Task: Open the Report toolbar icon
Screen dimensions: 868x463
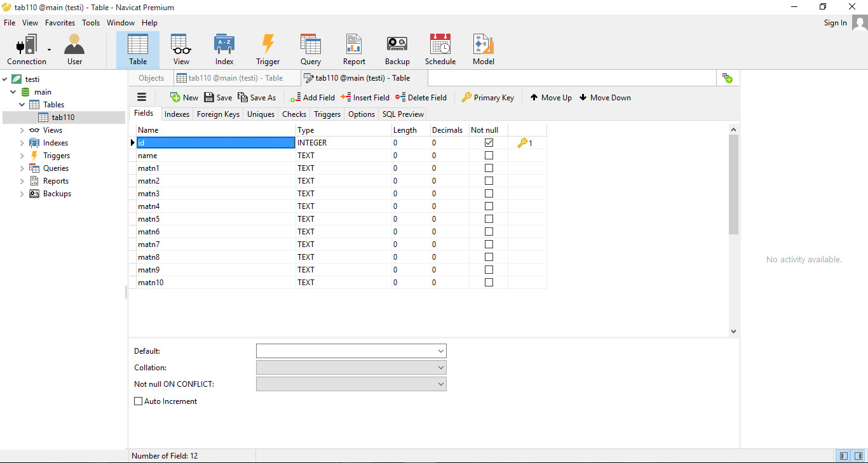Action: tap(354, 50)
